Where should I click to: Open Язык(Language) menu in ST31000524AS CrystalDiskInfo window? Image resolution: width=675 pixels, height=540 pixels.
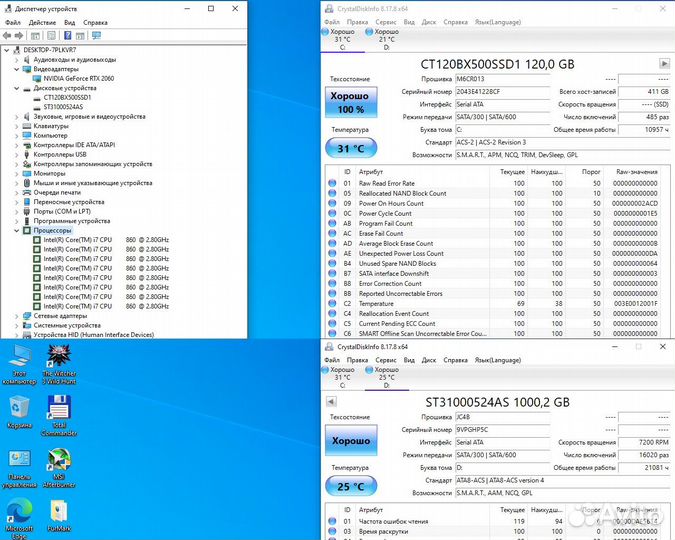[x=498, y=360]
